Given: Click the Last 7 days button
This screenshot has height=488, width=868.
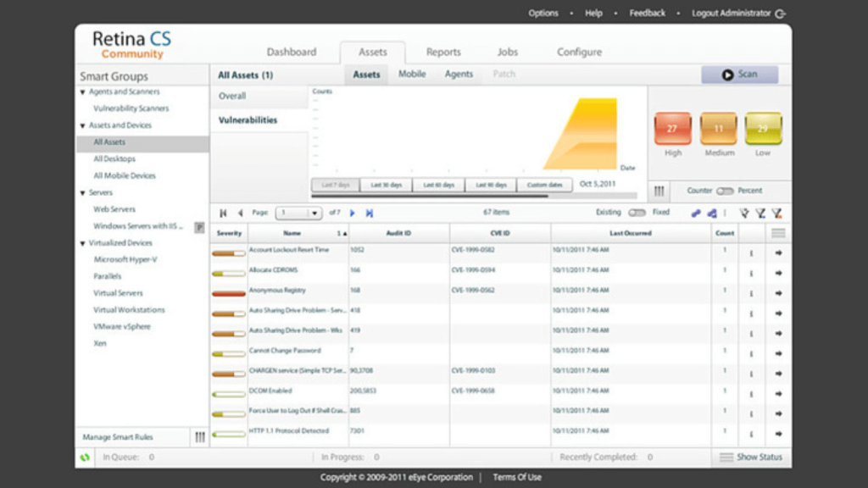Looking at the screenshot, I should pos(336,185).
